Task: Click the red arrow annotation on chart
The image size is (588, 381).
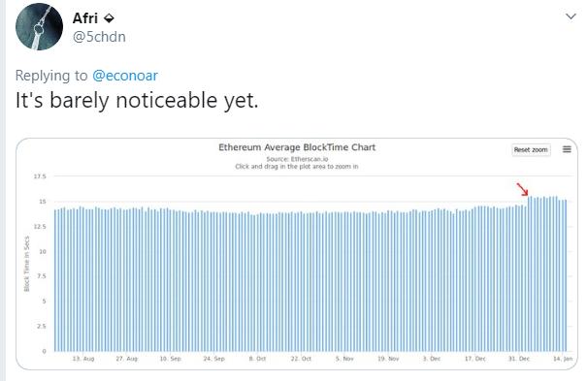Action: (x=522, y=189)
